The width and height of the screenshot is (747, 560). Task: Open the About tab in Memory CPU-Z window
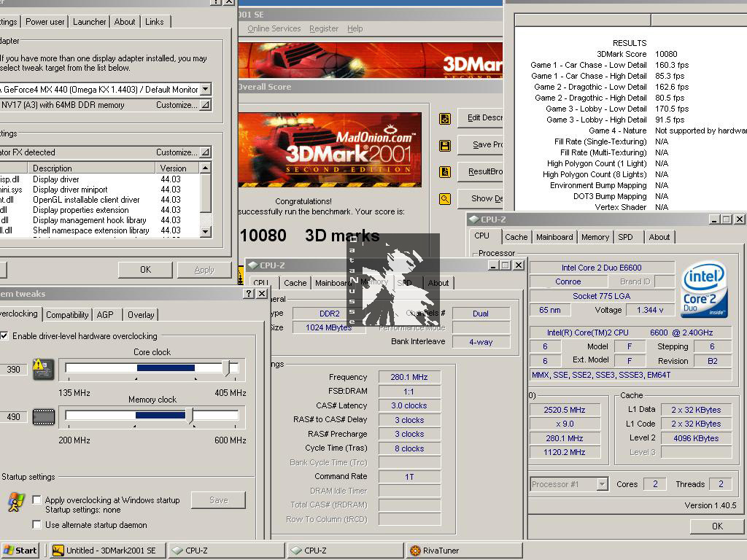[x=438, y=283]
